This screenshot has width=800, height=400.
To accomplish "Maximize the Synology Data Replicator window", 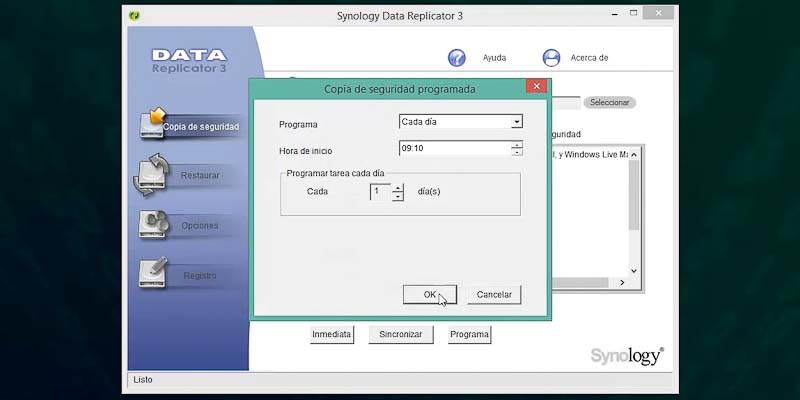I will click(x=634, y=13).
